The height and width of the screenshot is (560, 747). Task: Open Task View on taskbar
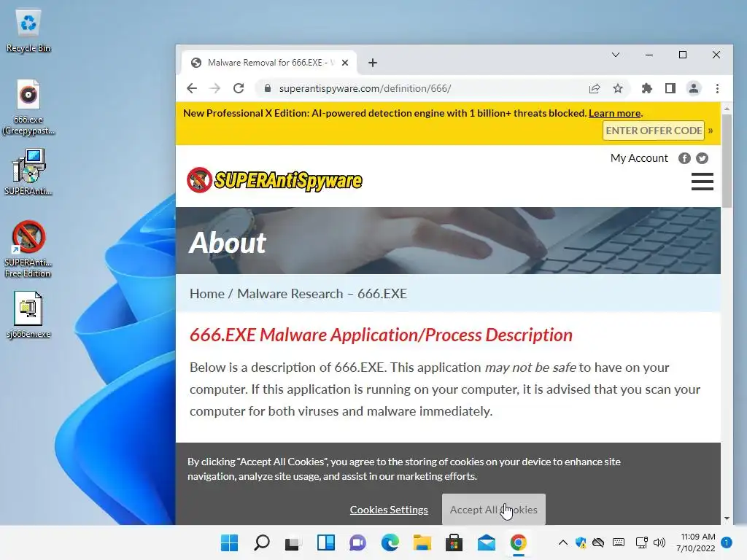click(x=293, y=542)
